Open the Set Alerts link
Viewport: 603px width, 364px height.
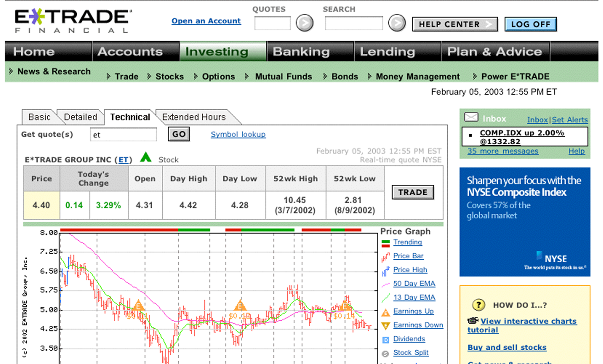point(570,119)
